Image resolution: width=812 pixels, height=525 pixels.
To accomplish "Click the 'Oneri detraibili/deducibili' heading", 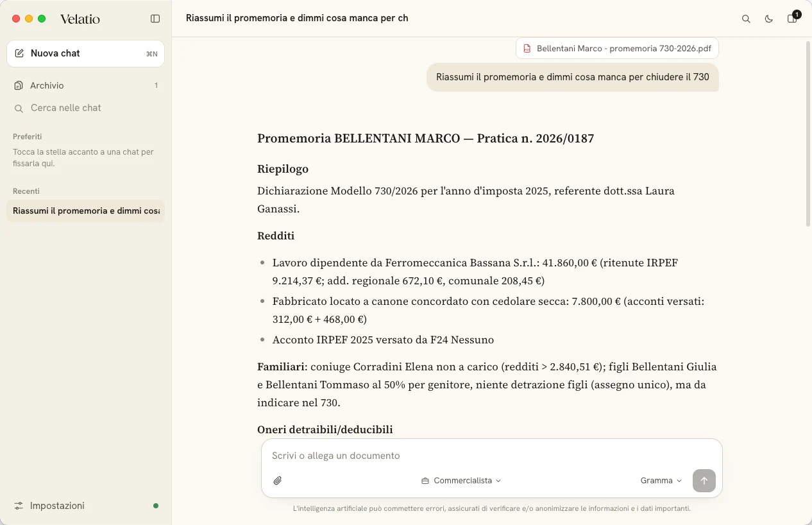I will click(x=325, y=429).
